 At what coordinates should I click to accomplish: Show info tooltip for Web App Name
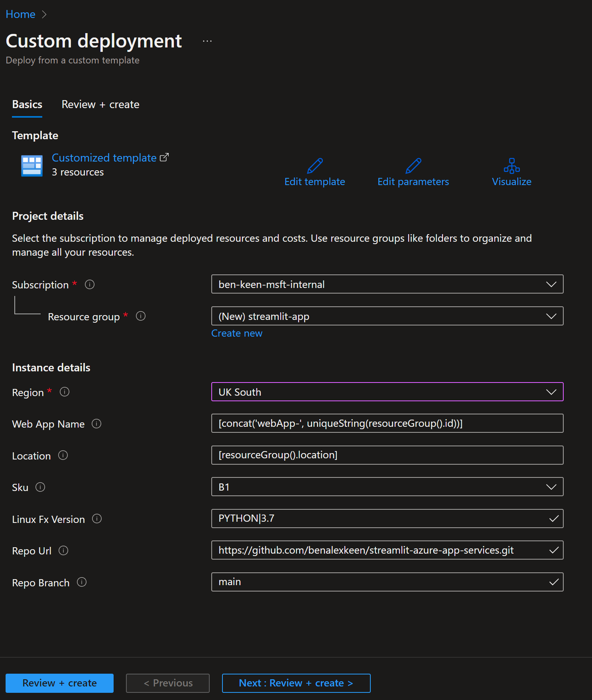coord(96,424)
